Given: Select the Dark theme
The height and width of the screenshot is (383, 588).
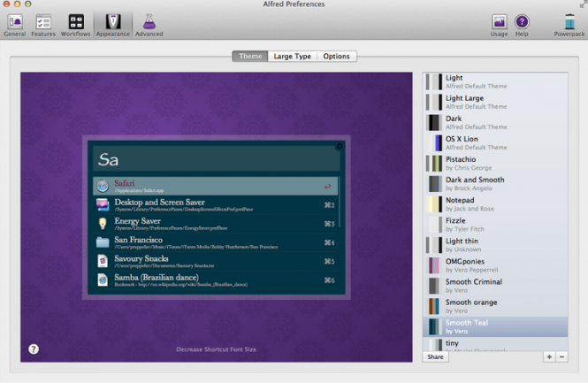Looking at the screenshot, I should point(495,122).
